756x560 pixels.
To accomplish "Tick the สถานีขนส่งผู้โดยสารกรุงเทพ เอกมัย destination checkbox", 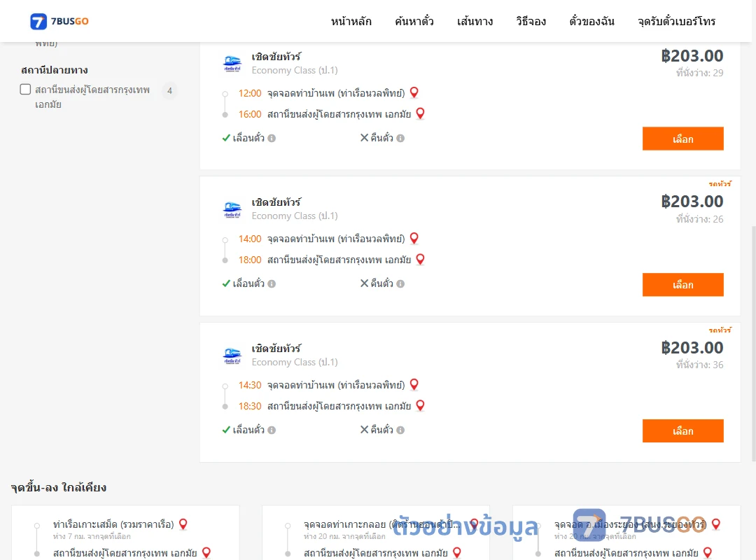I will pyautogui.click(x=26, y=89).
